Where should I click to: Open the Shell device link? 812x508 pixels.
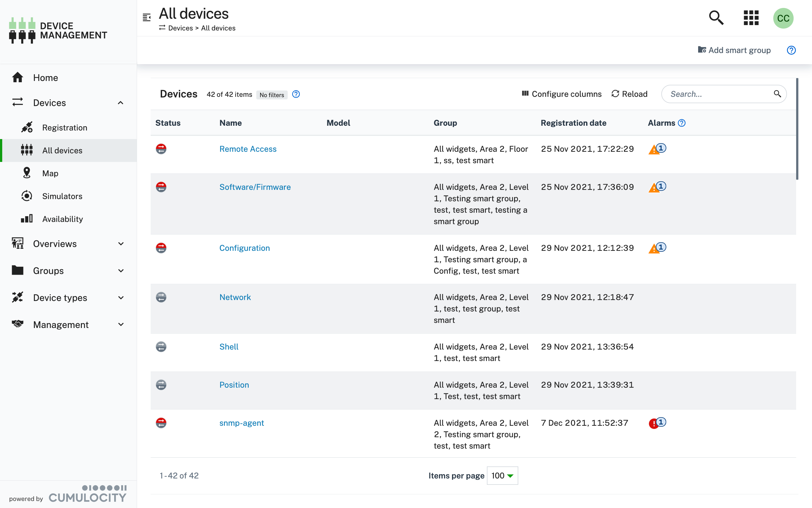229,347
